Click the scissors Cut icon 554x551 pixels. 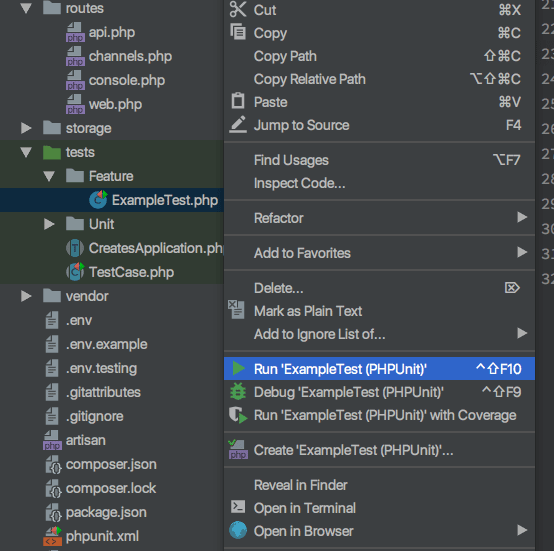238,9
